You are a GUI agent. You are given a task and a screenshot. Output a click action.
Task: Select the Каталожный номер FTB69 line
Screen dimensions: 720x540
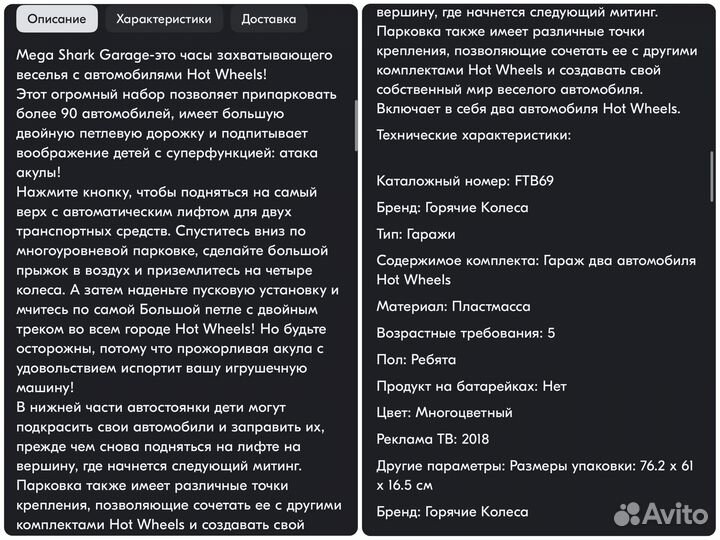click(x=465, y=181)
